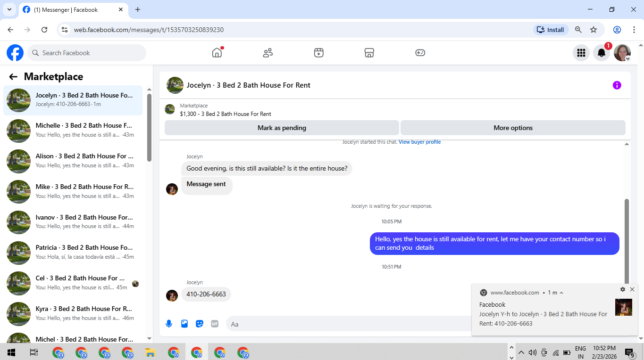Click the Message sent bubble
The height and width of the screenshot is (360, 644).
pos(207,185)
